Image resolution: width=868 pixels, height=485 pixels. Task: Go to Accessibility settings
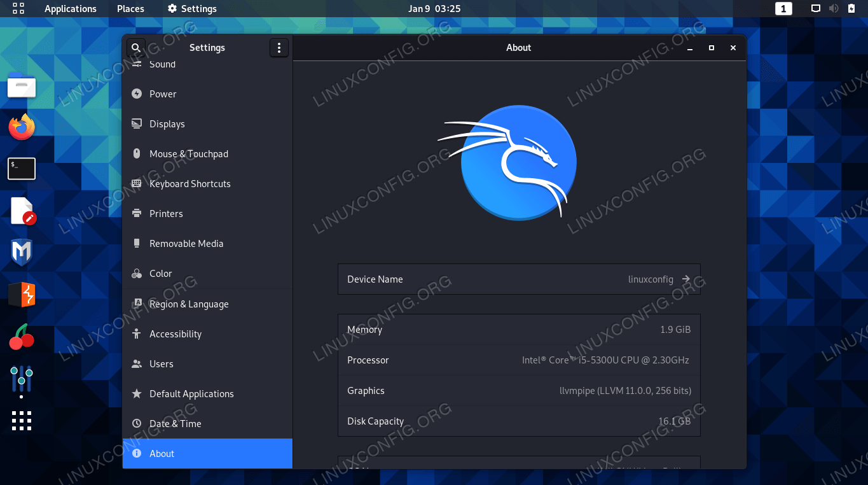click(x=207, y=334)
